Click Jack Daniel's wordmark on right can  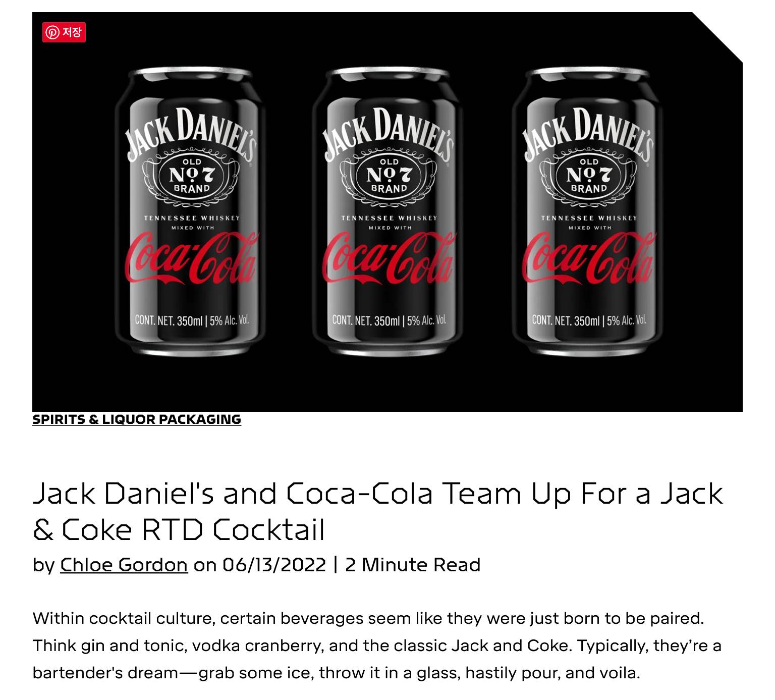click(588, 132)
